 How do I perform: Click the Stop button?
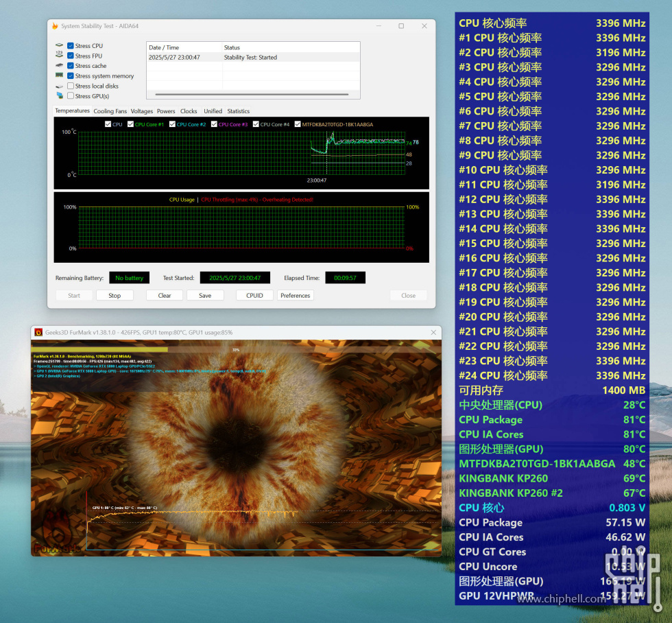115,296
